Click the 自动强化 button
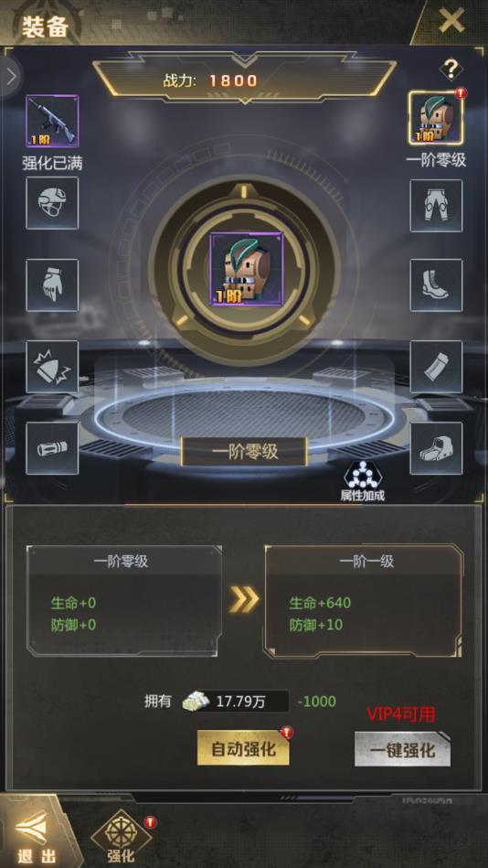 coord(243,749)
